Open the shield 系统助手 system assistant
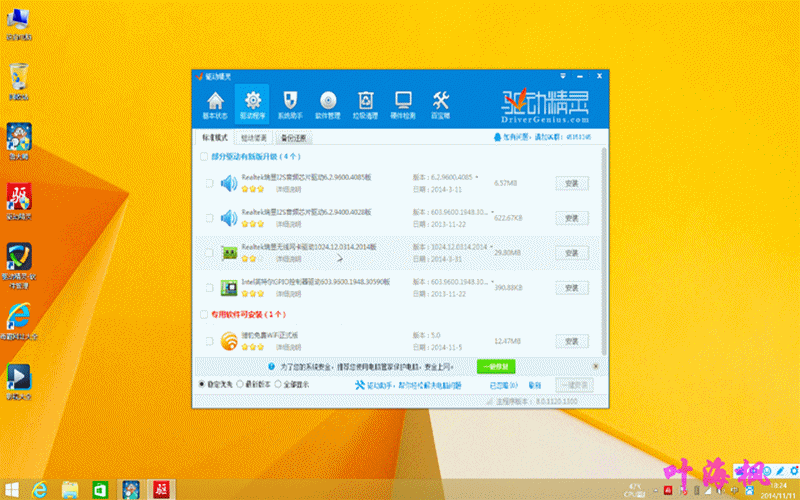 [x=290, y=105]
